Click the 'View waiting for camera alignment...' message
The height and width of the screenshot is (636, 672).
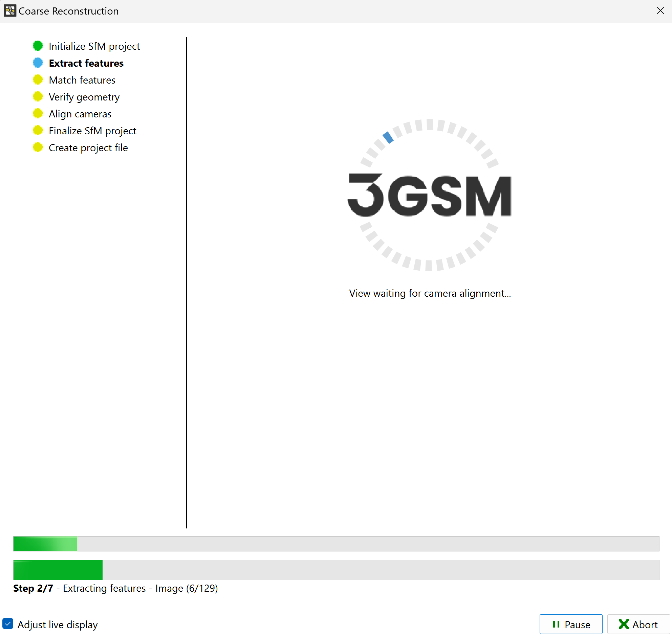430,293
